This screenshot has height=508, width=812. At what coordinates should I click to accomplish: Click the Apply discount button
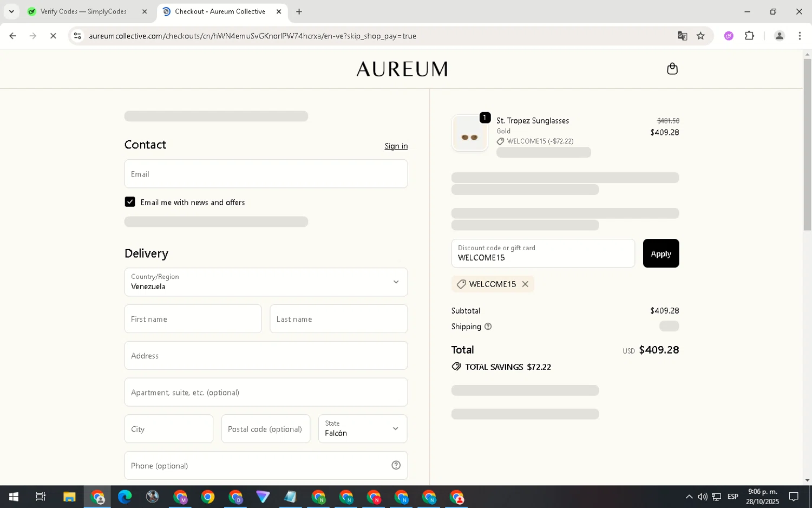661,253
